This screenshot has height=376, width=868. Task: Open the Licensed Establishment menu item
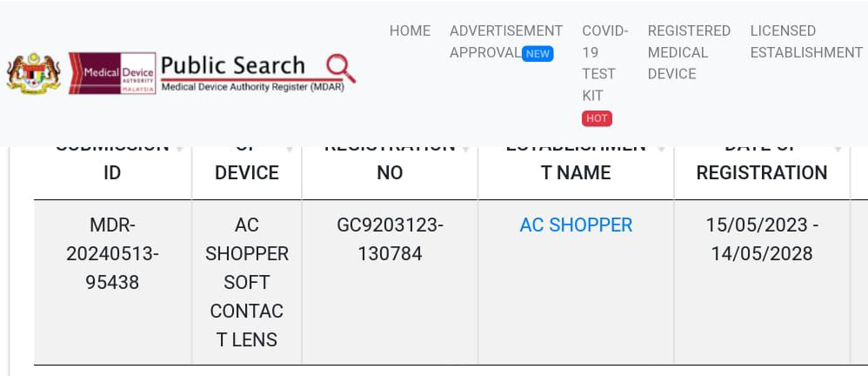click(x=805, y=41)
